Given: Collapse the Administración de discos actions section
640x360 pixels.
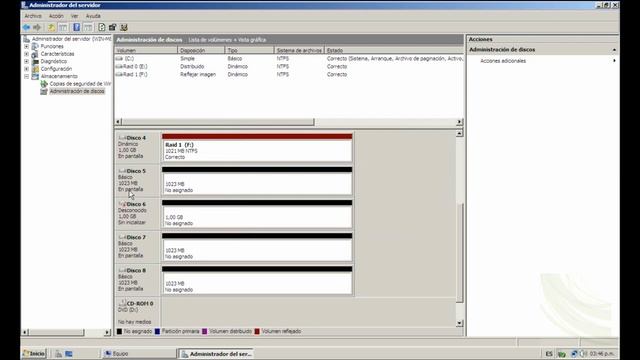Looking at the screenshot, I should pyautogui.click(x=614, y=50).
